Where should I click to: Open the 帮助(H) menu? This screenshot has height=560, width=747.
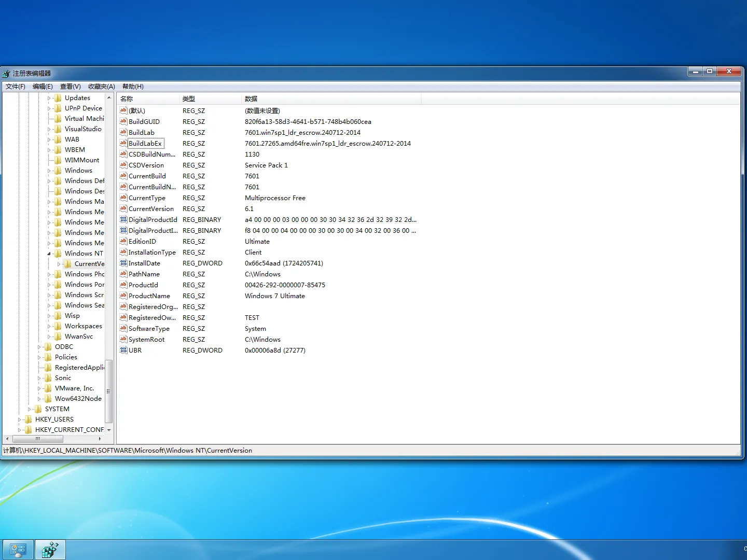coord(133,86)
